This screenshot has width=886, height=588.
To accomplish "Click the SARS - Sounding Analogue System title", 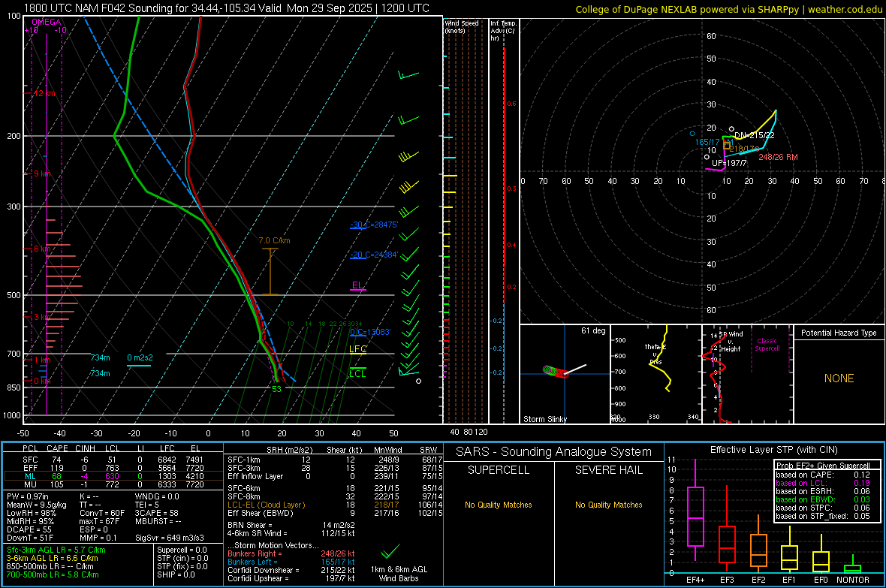I will (x=554, y=452).
